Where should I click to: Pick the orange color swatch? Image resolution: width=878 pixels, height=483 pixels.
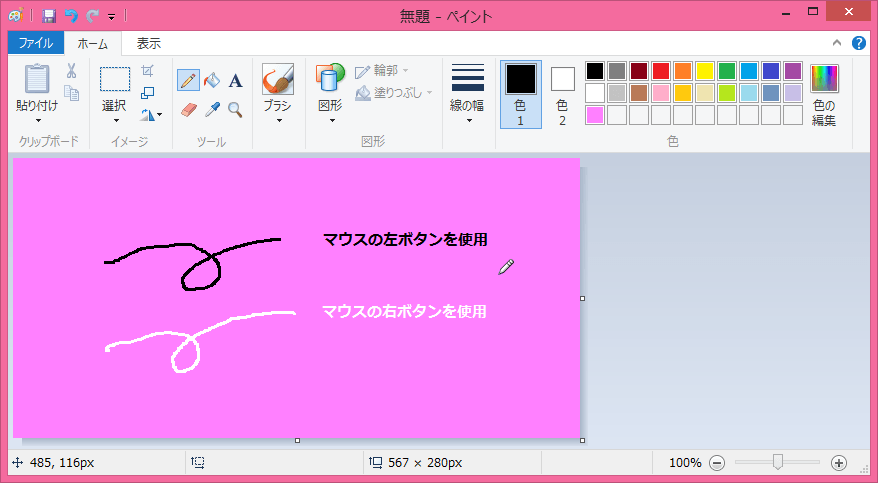(683, 71)
